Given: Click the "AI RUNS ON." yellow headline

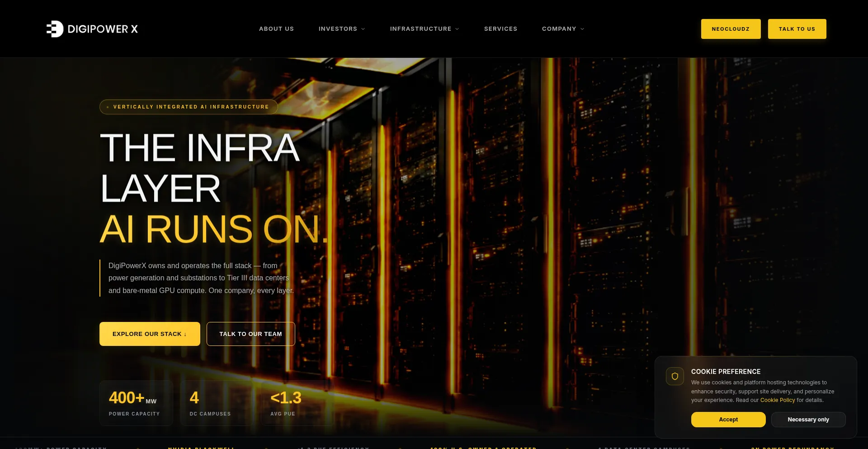Looking at the screenshot, I should (214, 229).
